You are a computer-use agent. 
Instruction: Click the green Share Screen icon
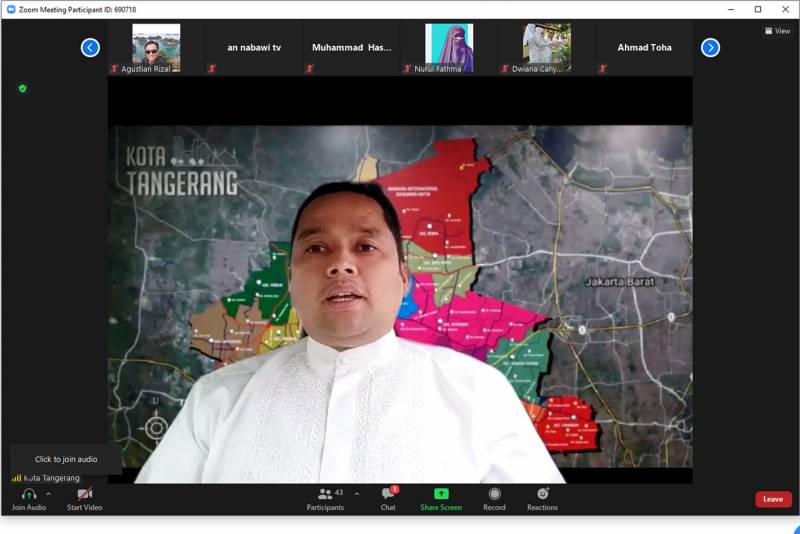pos(441,494)
